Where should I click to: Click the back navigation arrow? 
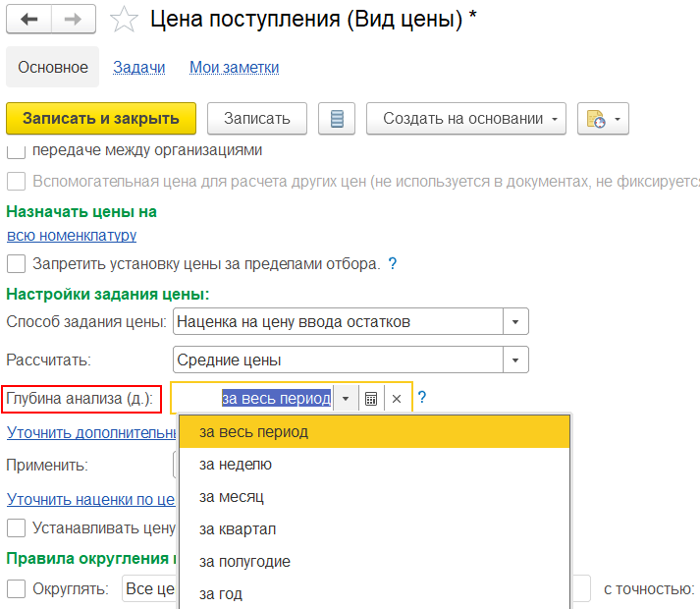pos(29,20)
